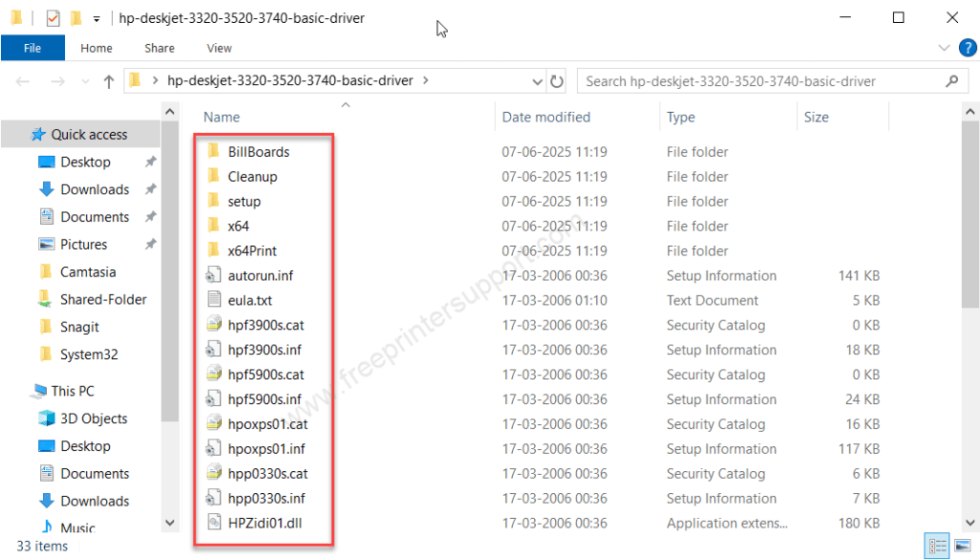
Task: Click the search magnifier icon
Action: (x=952, y=81)
